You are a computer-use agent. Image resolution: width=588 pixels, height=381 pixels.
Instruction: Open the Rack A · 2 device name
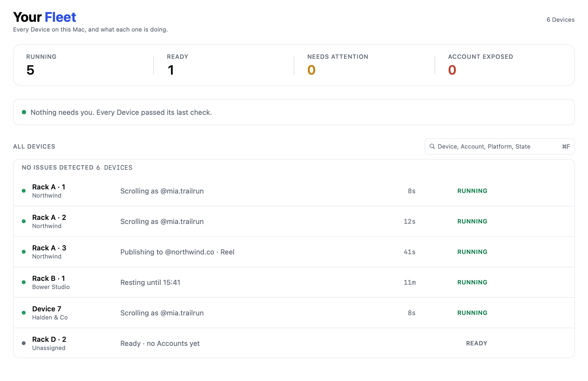[49, 217]
